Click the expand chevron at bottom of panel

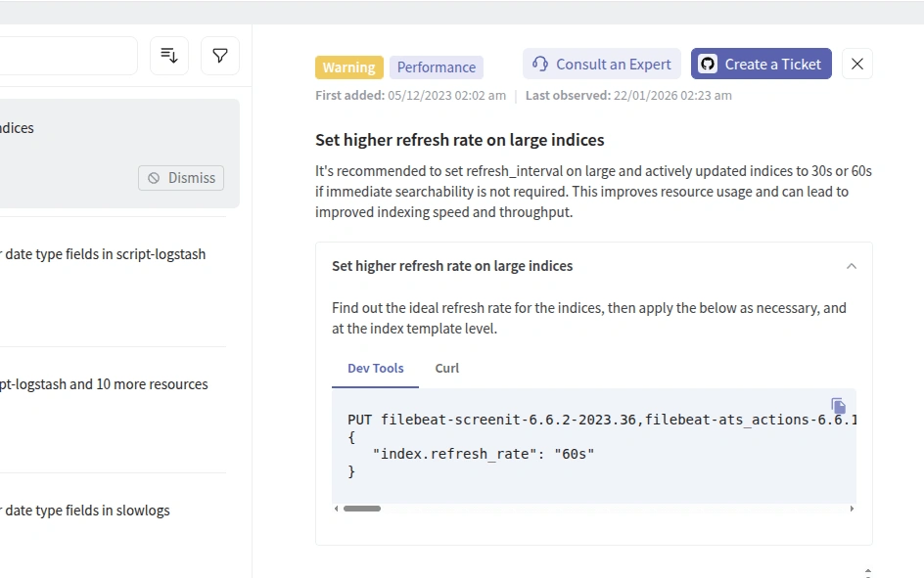click(x=867, y=572)
